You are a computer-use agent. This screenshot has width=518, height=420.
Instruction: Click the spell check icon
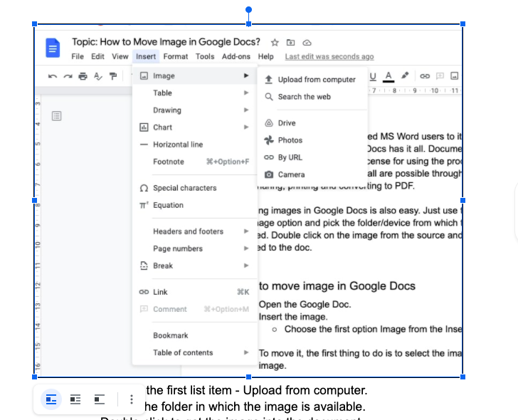click(97, 76)
